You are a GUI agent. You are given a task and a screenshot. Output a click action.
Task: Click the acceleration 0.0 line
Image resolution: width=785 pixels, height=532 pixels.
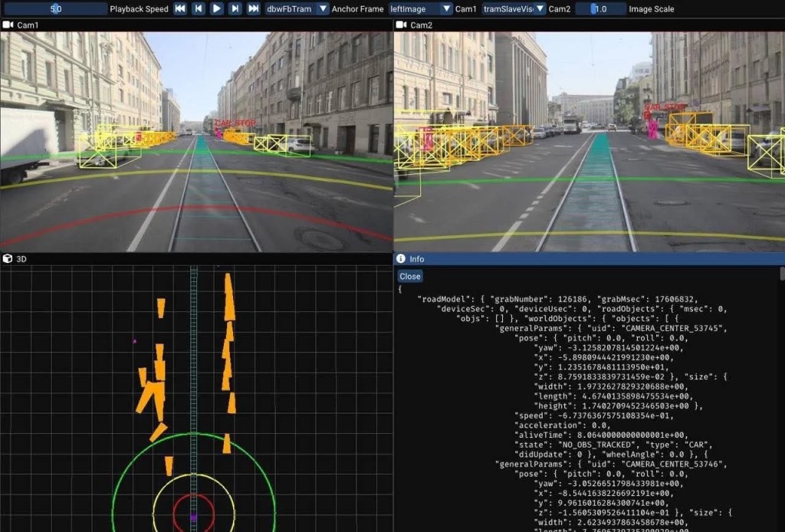559,425
